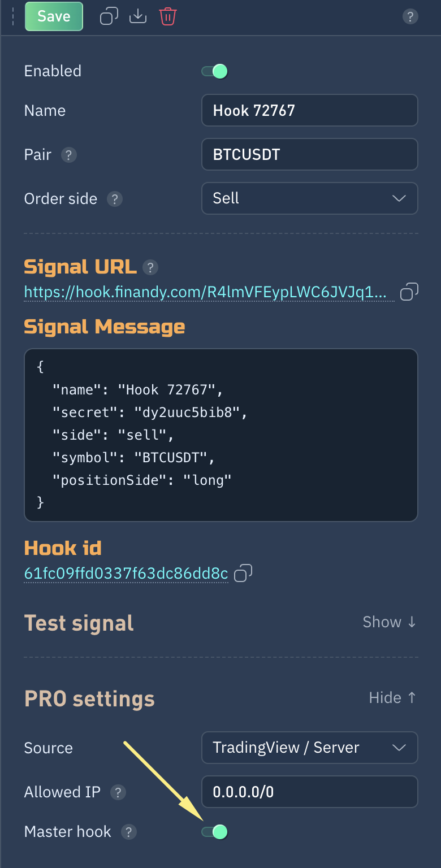Delete the hook with the red trash icon
This screenshot has height=868, width=441.
click(x=168, y=17)
